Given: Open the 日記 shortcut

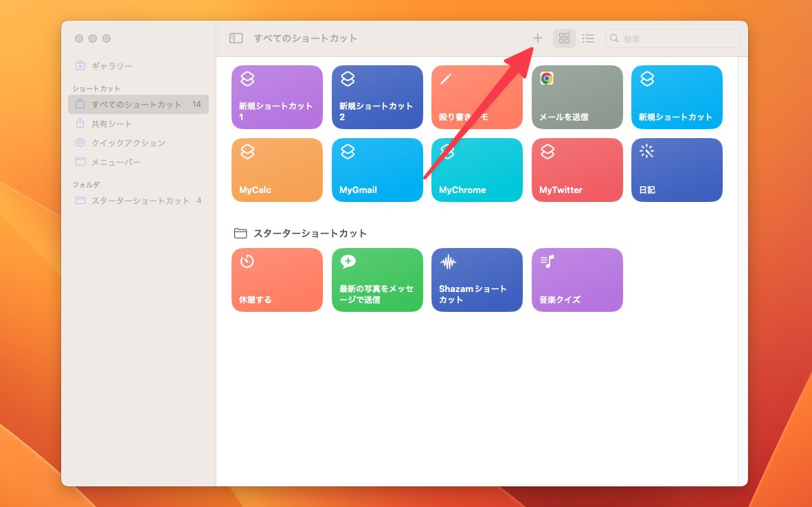Looking at the screenshot, I should (677, 170).
